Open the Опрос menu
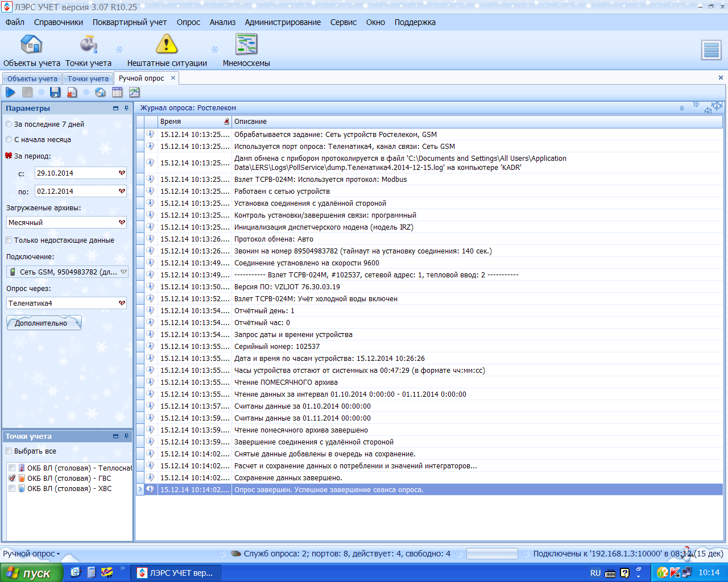This screenshot has height=582, width=728. click(x=188, y=22)
